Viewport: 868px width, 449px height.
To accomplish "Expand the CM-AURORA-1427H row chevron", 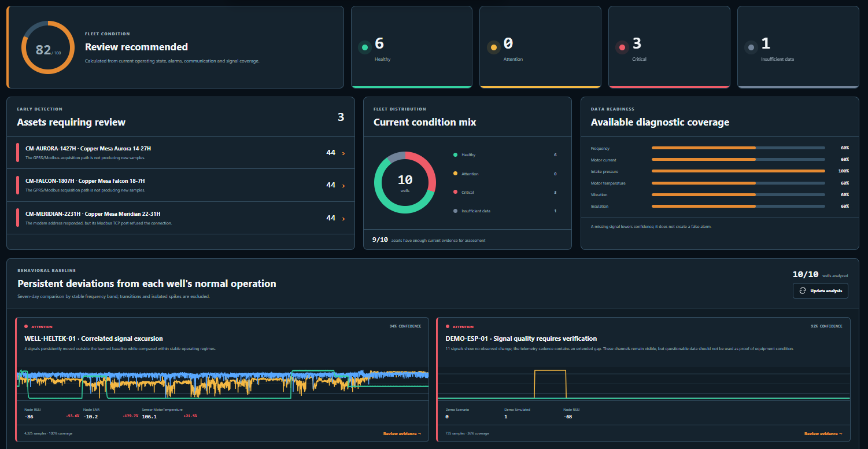I will [343, 153].
